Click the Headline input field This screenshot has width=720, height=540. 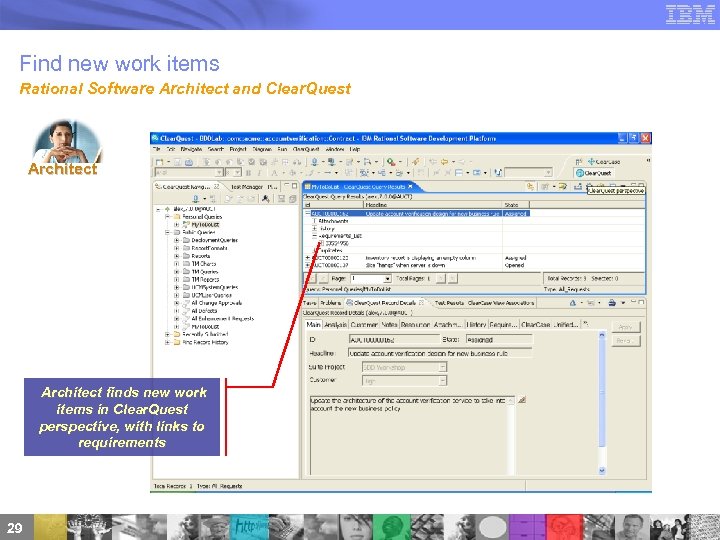pos(440,353)
